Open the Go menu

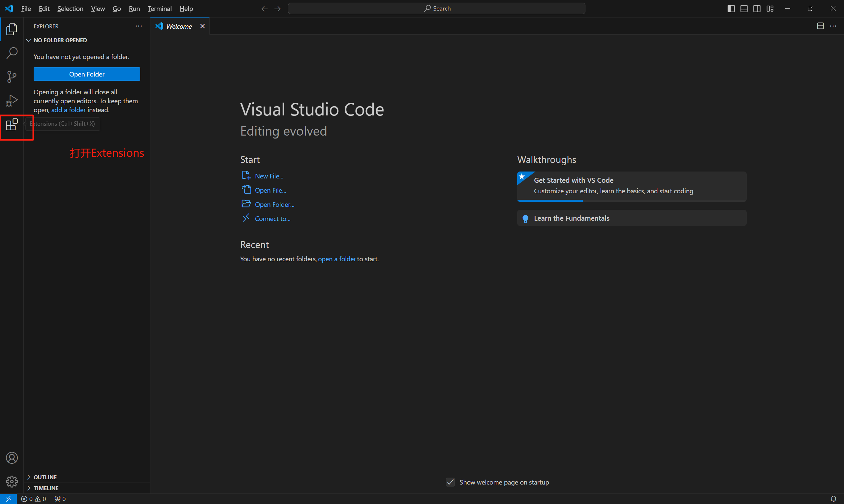(117, 9)
